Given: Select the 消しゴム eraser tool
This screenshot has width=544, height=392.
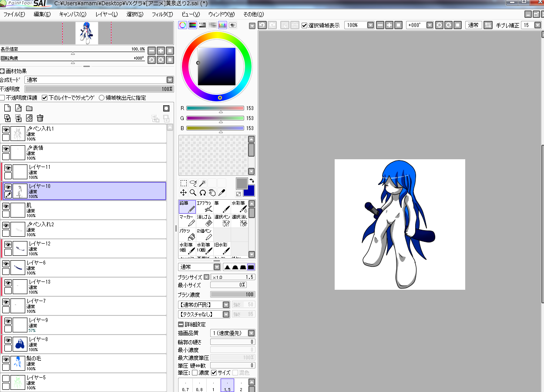Looking at the screenshot, I should click(x=205, y=221).
